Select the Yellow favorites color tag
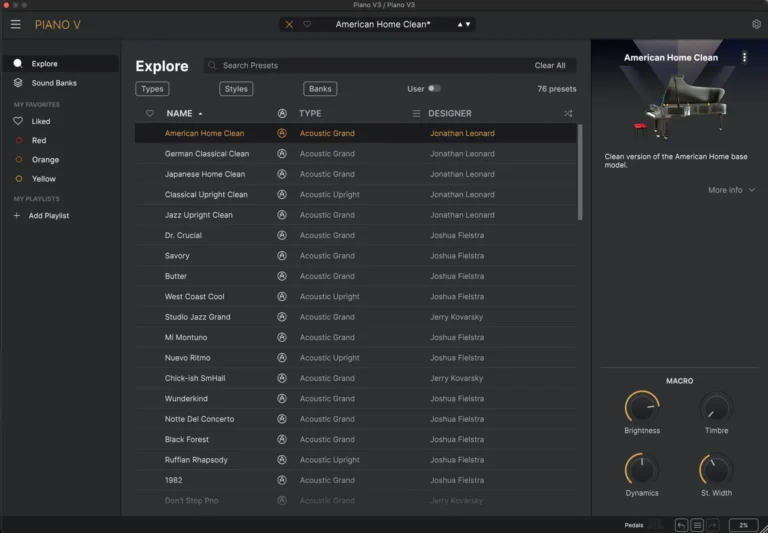Viewport: 768px width, 533px height. tap(43, 179)
